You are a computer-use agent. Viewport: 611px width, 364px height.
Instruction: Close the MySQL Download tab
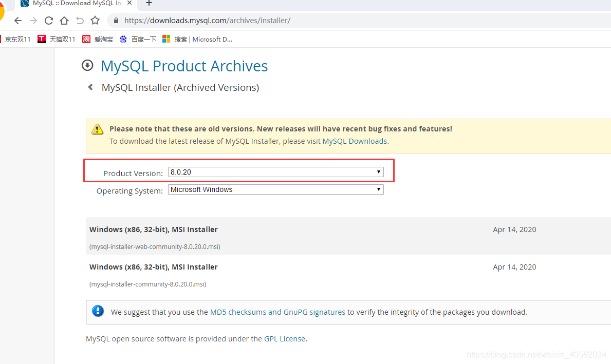point(130,3)
